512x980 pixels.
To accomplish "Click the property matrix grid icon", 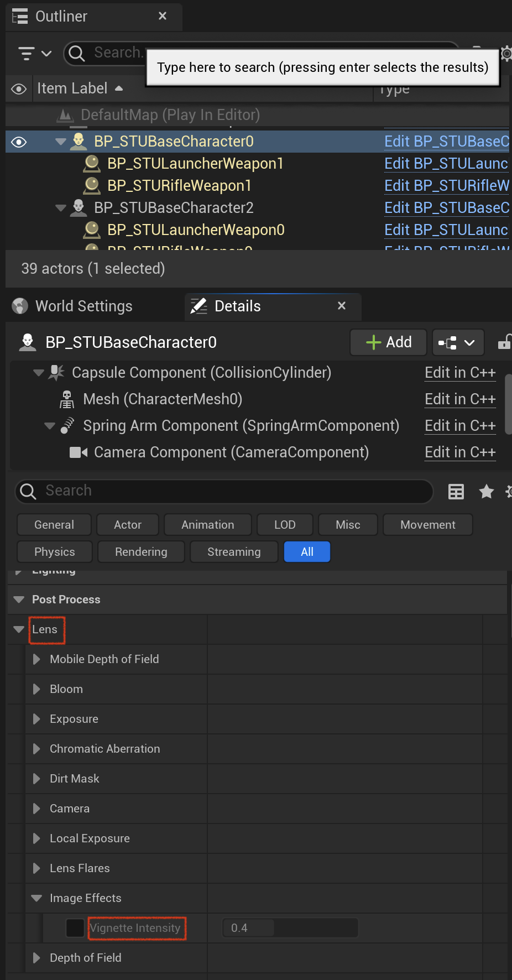I will (456, 492).
